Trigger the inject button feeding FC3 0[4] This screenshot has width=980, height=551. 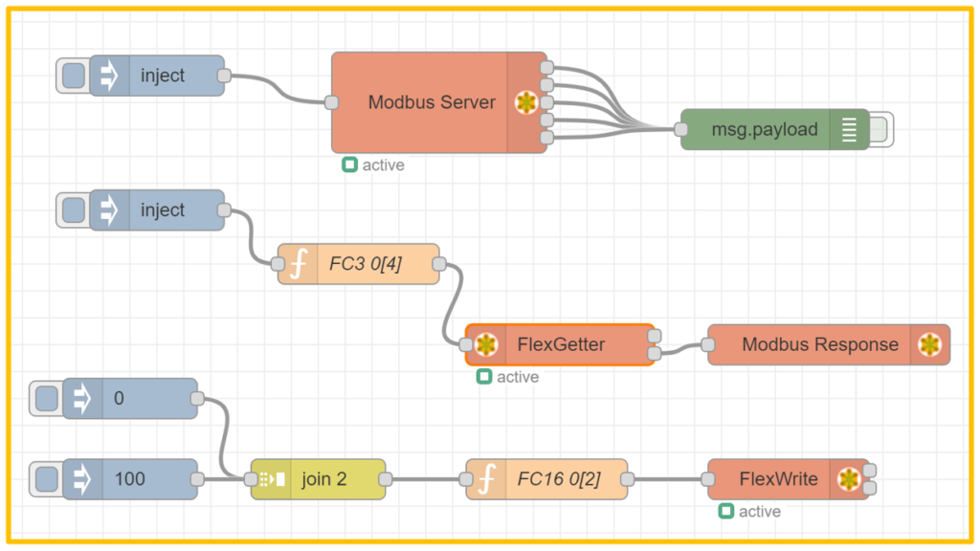click(73, 209)
